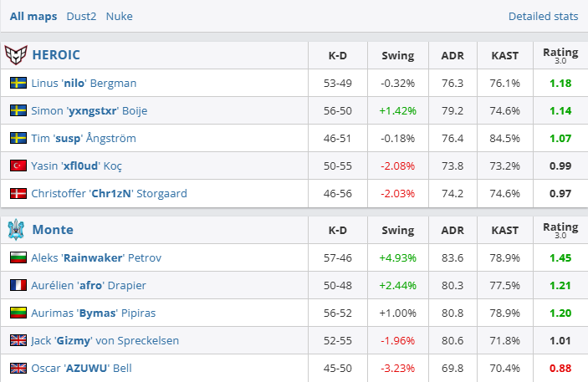Switch to the Nuke map tab
Screen dimensions: 588x382
[x=119, y=16]
